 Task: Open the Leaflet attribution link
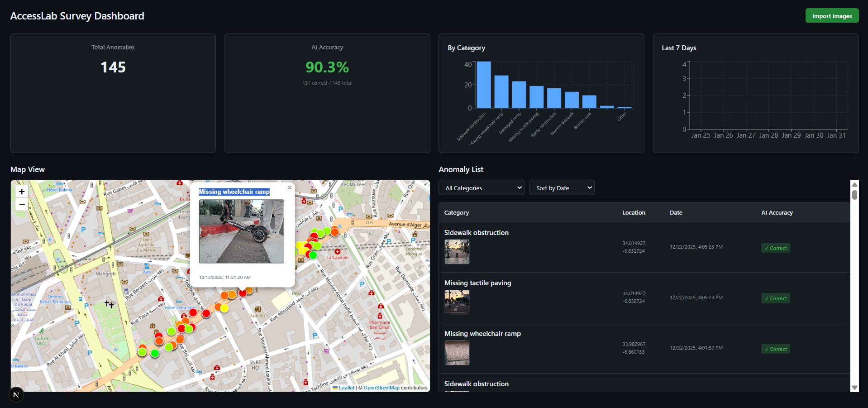[x=346, y=388]
